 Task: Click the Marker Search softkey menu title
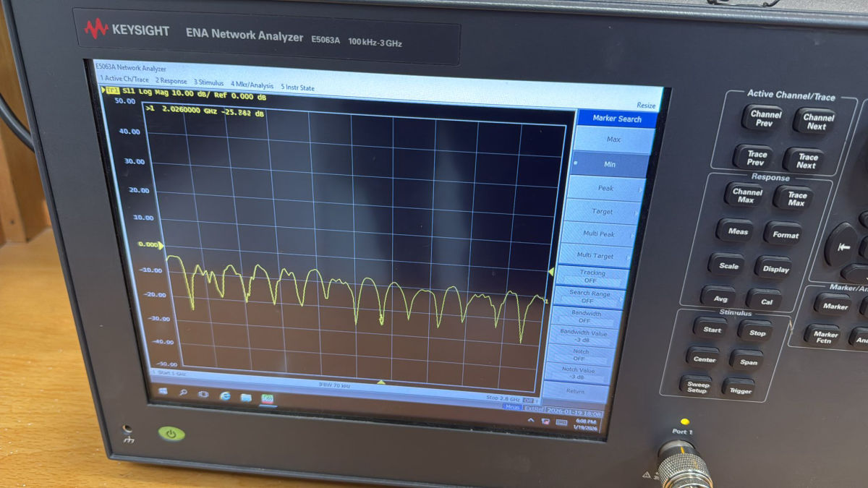point(617,119)
